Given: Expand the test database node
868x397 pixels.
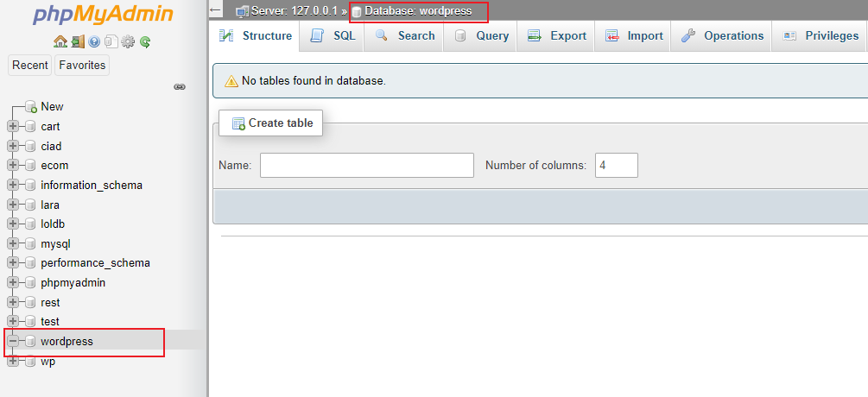Looking at the screenshot, I should coord(12,321).
